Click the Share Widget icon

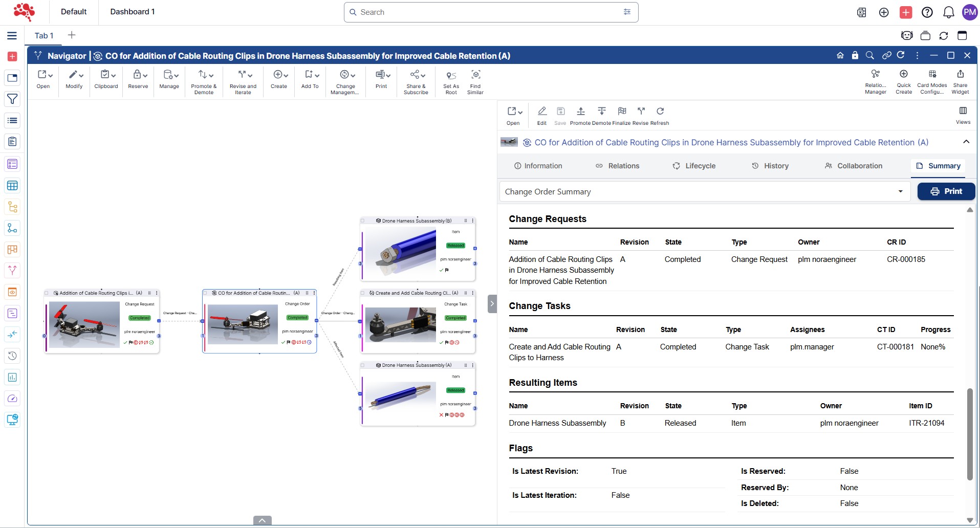(960, 75)
